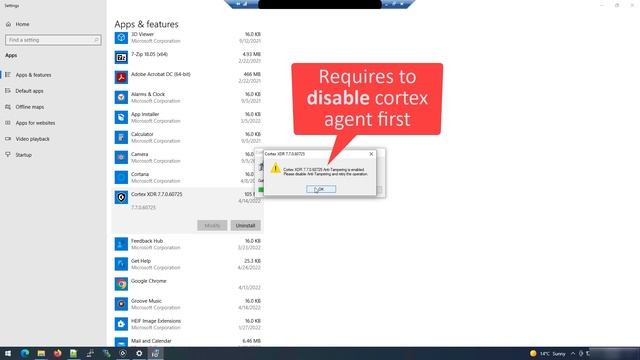Click the weather widget showing Sunny
Viewport: 640px width, 360px height.
548,353
